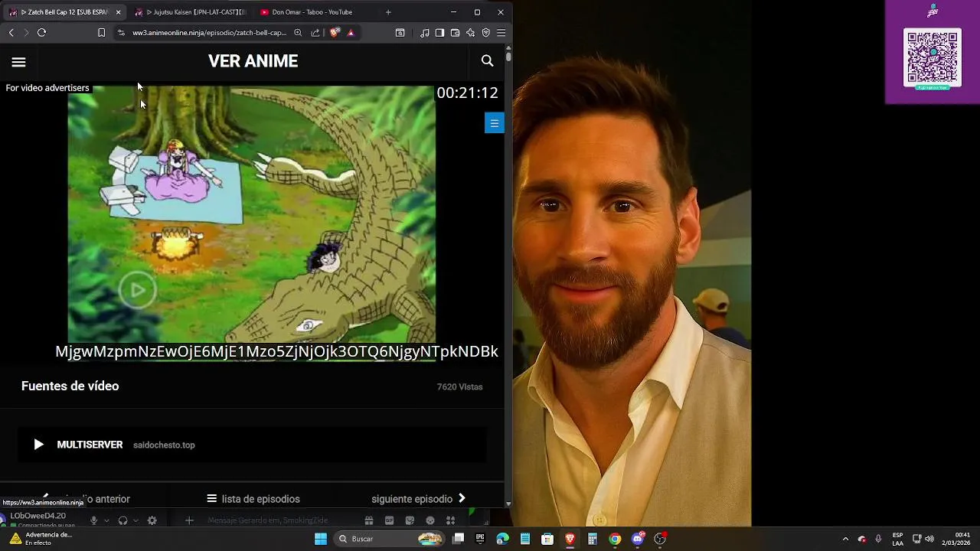Show hidden system tray icons

[845, 539]
